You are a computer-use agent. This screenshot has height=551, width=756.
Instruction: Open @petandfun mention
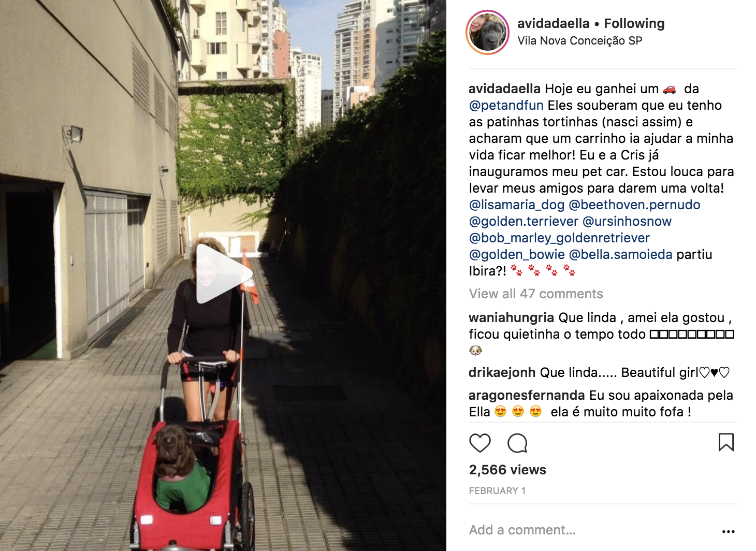506,105
